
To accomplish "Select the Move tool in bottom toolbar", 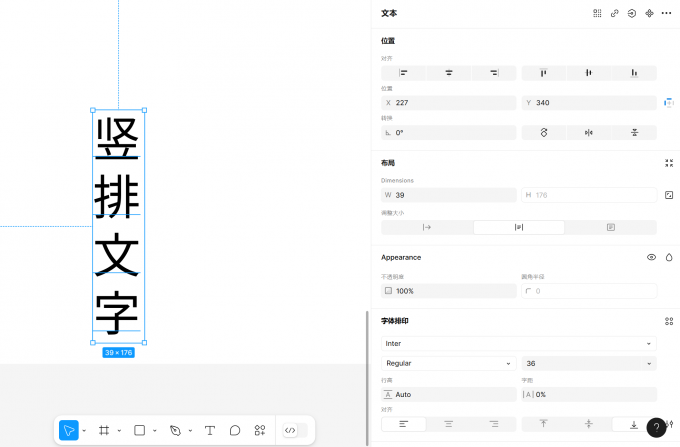I will tap(69, 430).
